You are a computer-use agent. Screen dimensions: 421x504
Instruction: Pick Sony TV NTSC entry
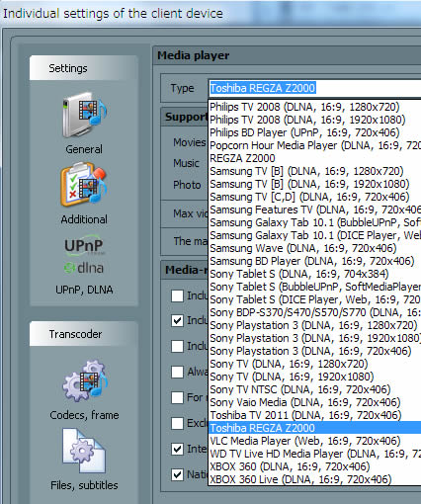[315, 389]
